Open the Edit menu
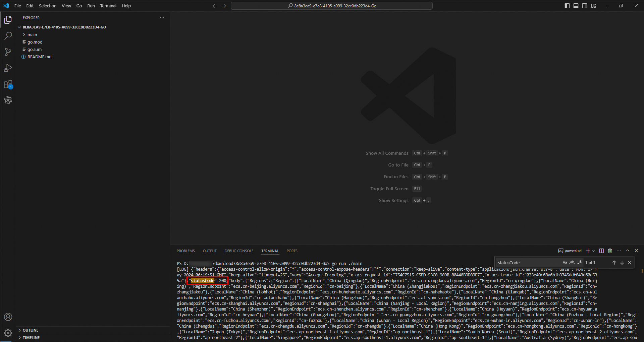Viewport: 644px width, 342px height. coord(30,6)
